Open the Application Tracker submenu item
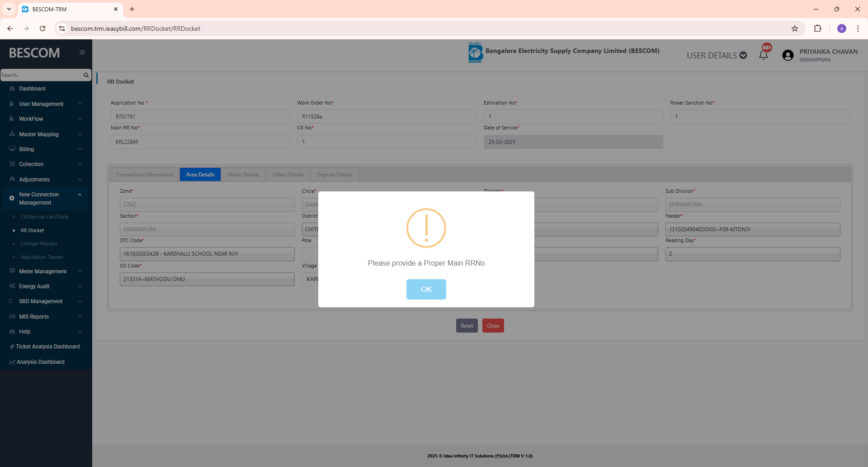The width and height of the screenshot is (868, 467). click(x=42, y=257)
